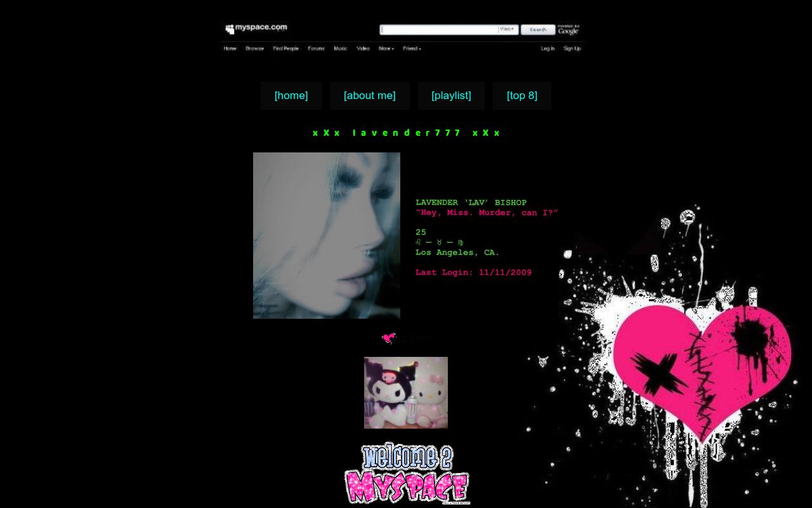Click Home in the MySpace navigation bar

pyautogui.click(x=230, y=48)
